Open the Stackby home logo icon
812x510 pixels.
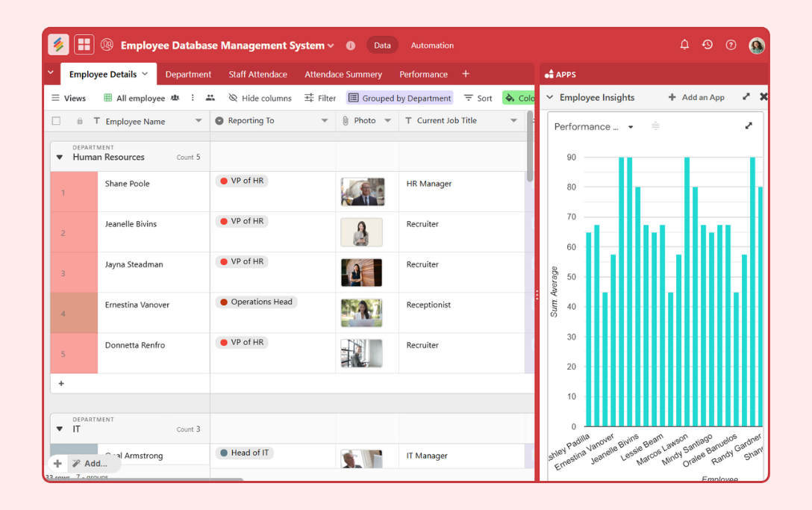point(58,44)
